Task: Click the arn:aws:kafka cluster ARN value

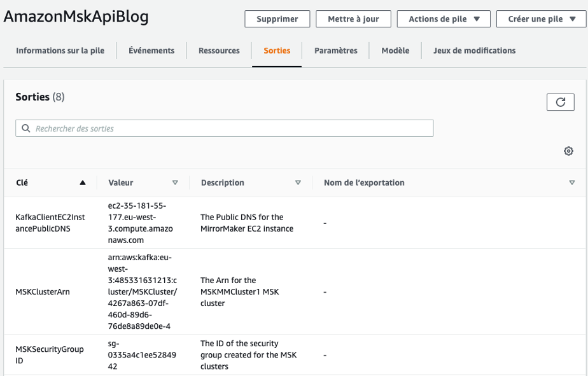Action: coord(143,291)
